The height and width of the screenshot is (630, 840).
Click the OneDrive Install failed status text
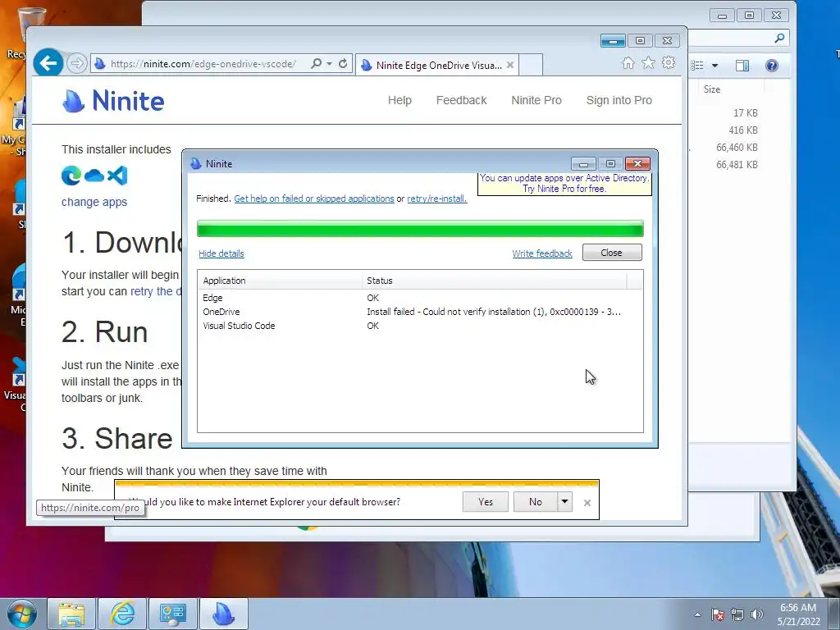tap(493, 312)
